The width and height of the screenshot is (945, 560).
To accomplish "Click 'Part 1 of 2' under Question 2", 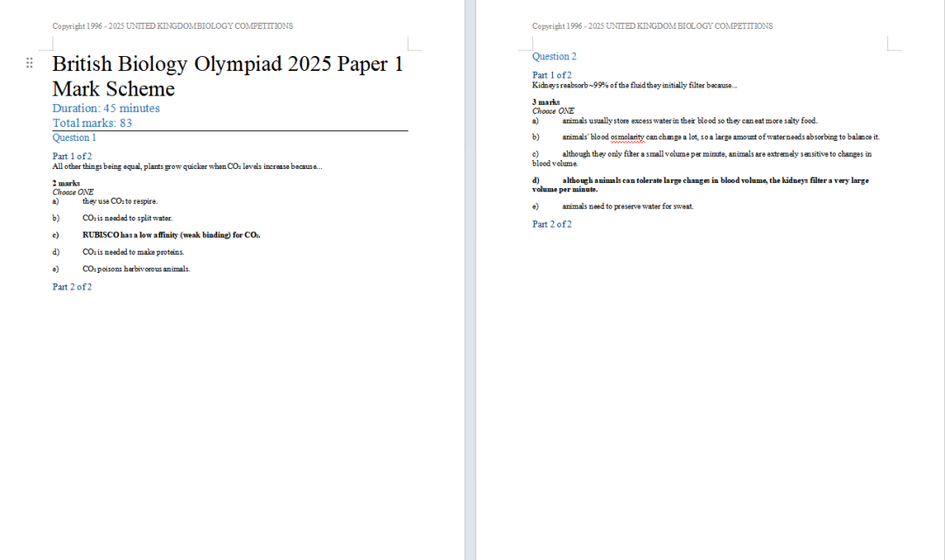I will [x=551, y=75].
